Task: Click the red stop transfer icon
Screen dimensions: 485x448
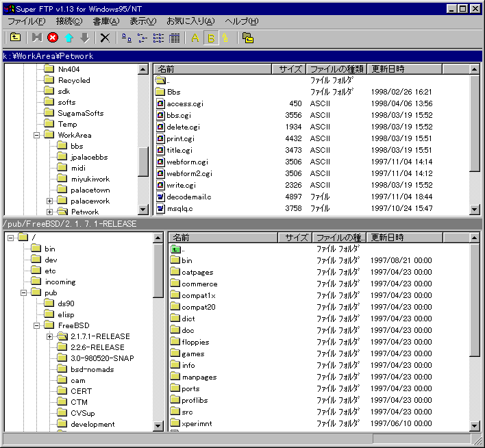Action: point(53,38)
